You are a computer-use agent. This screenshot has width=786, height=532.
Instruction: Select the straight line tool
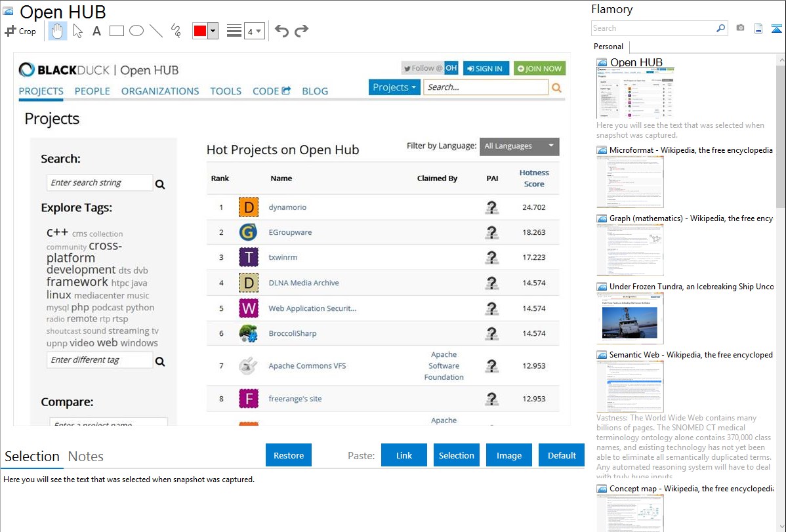pyautogui.click(x=156, y=31)
